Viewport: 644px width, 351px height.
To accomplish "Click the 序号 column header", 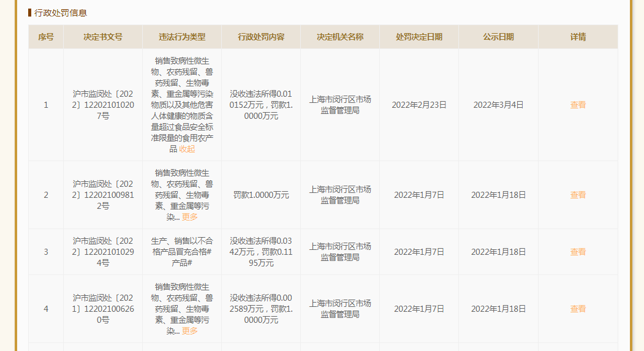I will pos(46,37).
